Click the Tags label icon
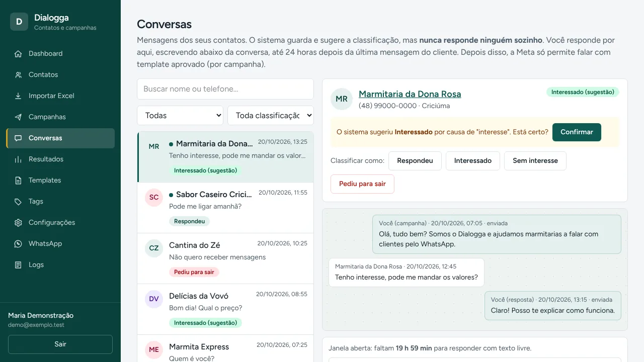Viewport: 644px width, 362px height. 18,202
